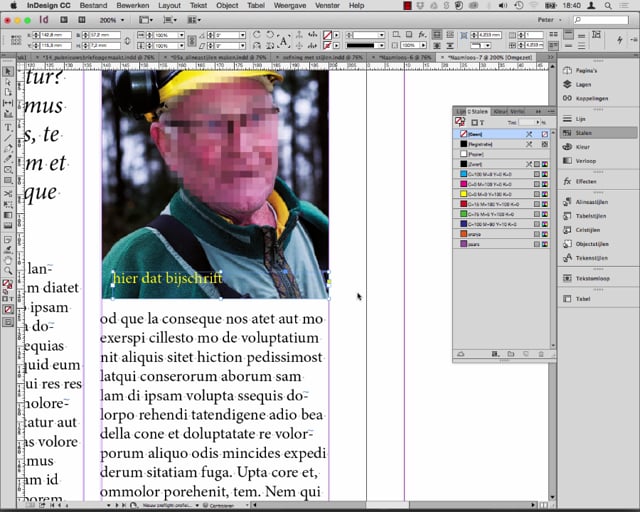Open the Layout menu
The width and height of the screenshot is (640, 512).
click(169, 5)
